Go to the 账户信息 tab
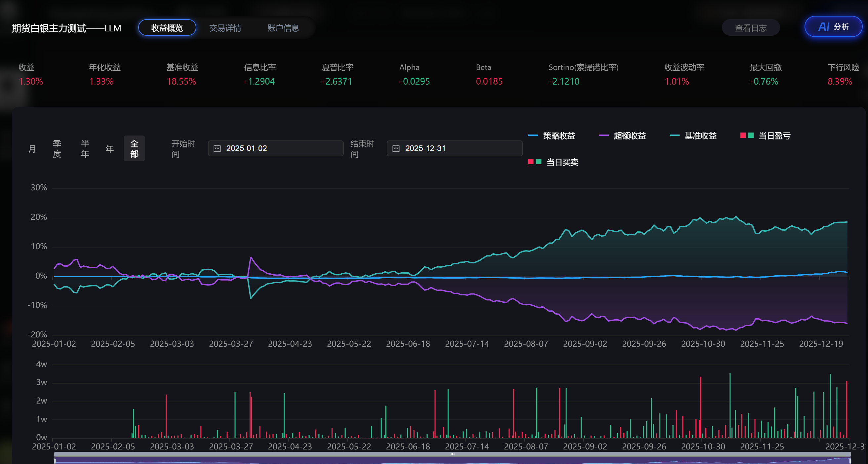The image size is (868, 464). click(283, 28)
